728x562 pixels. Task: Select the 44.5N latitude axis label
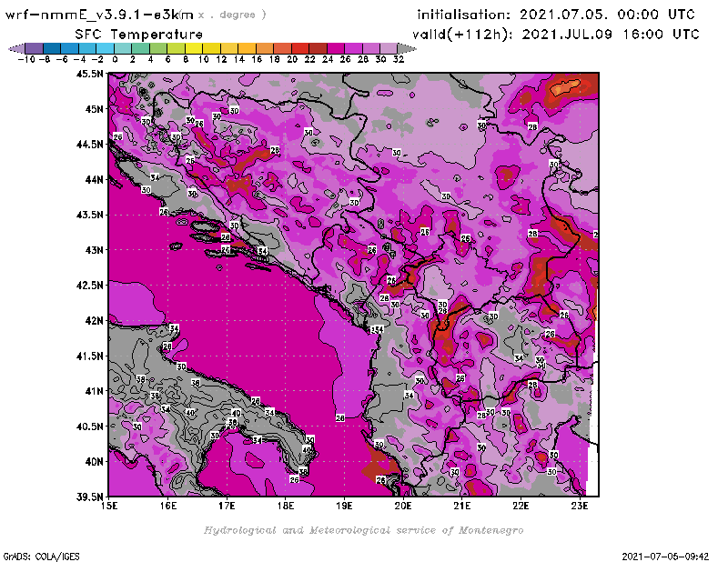89,145
